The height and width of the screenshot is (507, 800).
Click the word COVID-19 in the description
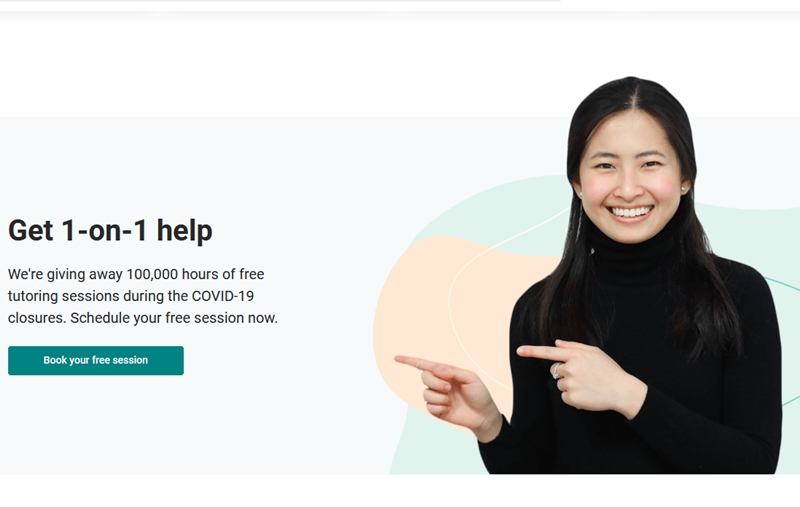[x=222, y=296]
